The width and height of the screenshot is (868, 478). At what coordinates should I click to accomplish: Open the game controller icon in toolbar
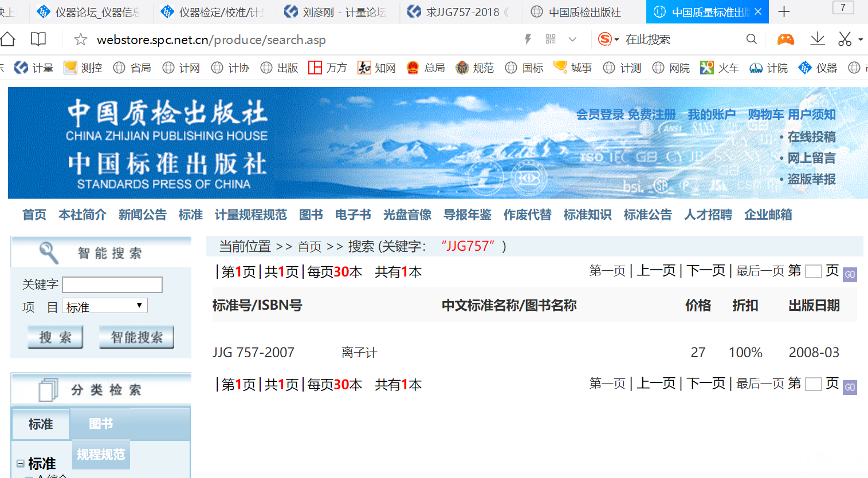point(785,39)
